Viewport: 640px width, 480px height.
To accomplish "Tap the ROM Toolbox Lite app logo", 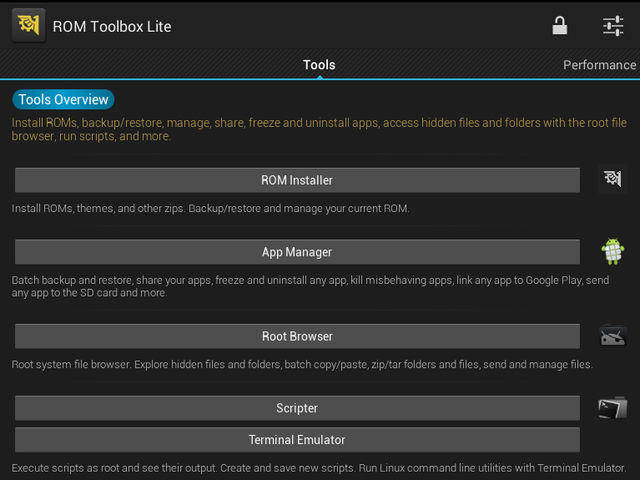I will click(27, 25).
